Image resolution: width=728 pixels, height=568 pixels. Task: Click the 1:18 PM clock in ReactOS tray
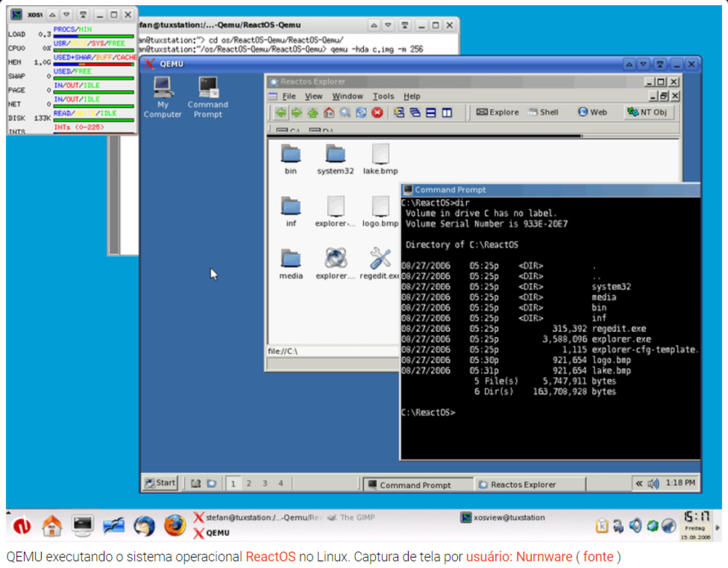pos(680,483)
